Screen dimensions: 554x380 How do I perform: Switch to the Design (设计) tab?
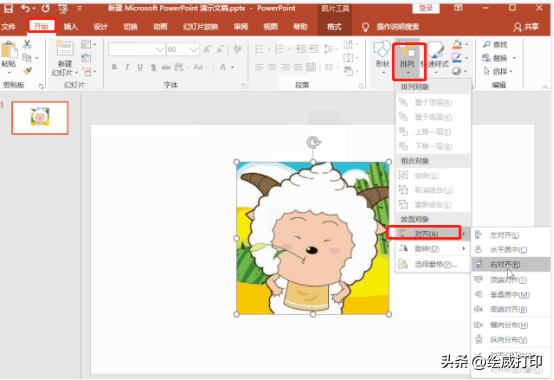click(x=101, y=27)
